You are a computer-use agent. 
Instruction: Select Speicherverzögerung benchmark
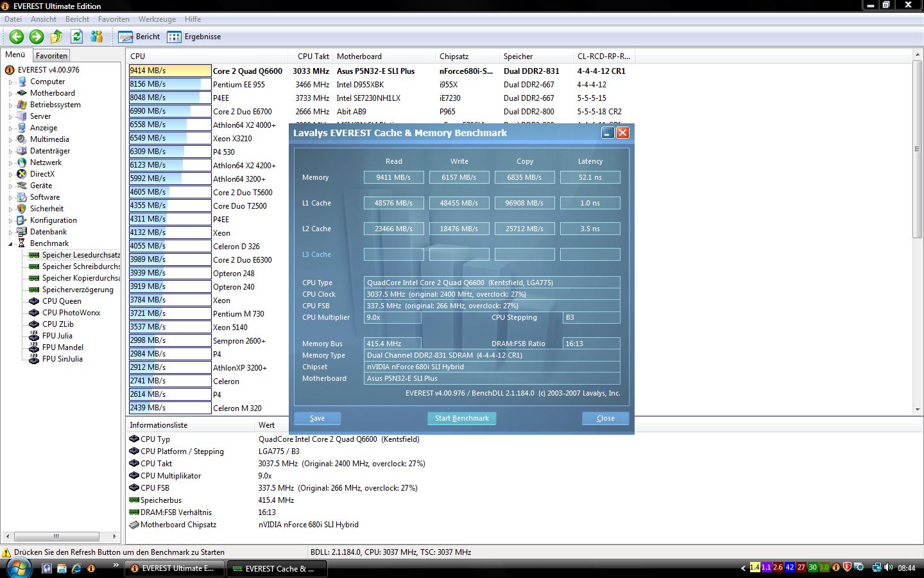(78, 290)
